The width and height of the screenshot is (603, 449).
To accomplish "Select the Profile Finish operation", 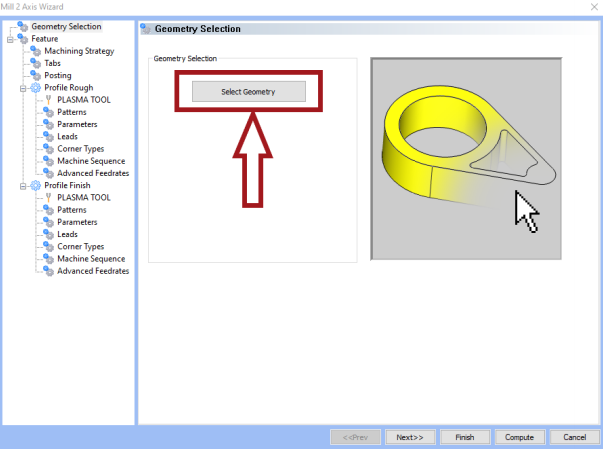I will 67,185.
